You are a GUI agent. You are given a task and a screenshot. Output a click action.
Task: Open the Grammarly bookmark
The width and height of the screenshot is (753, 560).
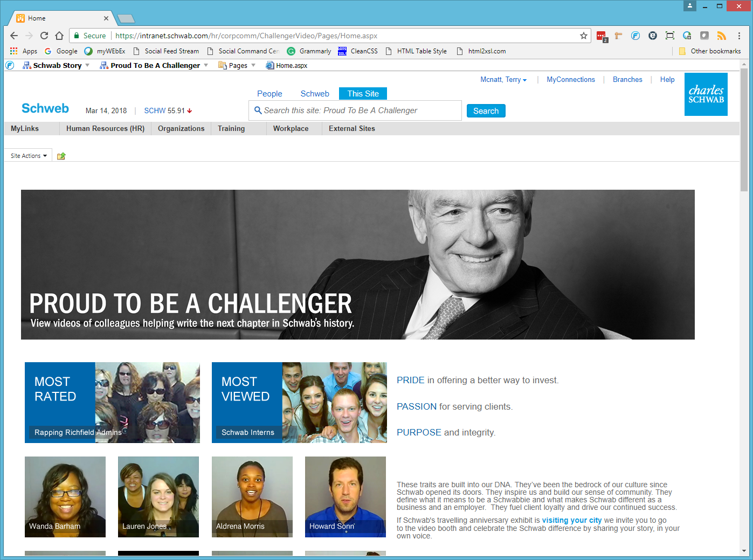309,51
